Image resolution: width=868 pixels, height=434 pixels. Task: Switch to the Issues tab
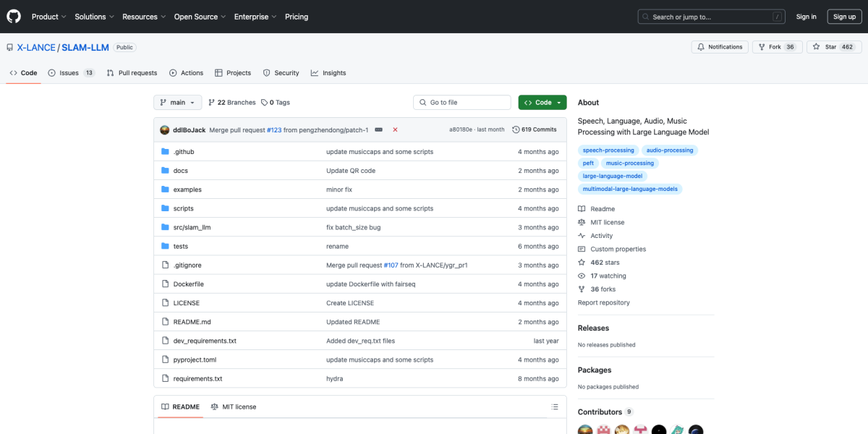pyautogui.click(x=71, y=73)
